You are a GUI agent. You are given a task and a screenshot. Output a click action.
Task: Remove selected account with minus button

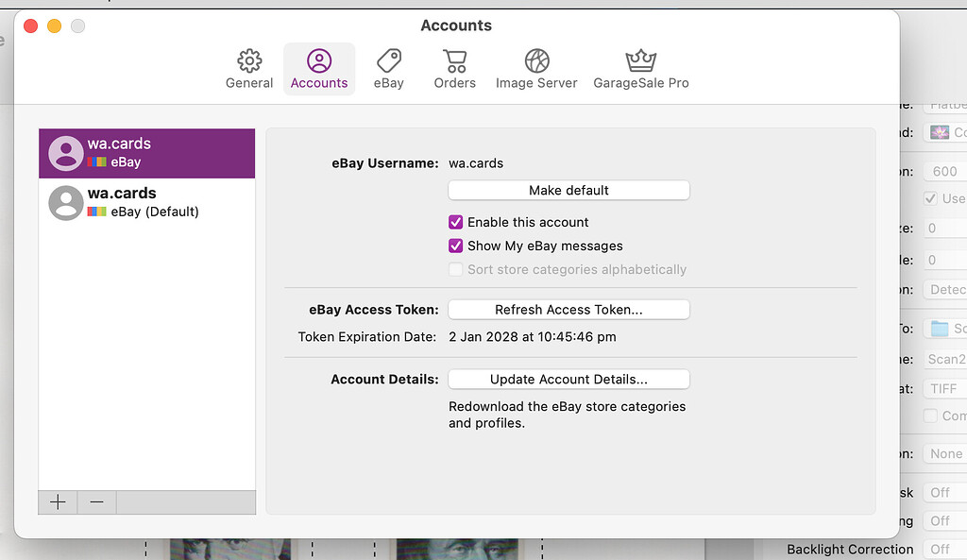(x=97, y=502)
